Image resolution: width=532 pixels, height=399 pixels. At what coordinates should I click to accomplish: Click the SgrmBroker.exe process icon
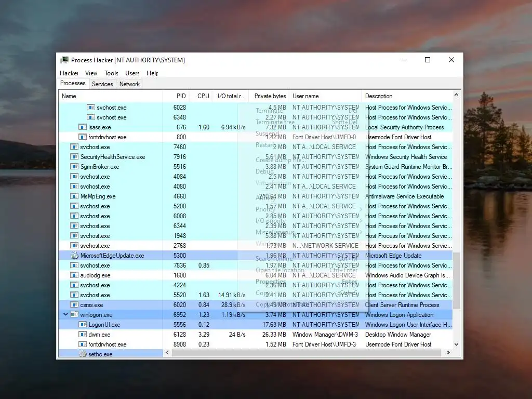(x=74, y=167)
